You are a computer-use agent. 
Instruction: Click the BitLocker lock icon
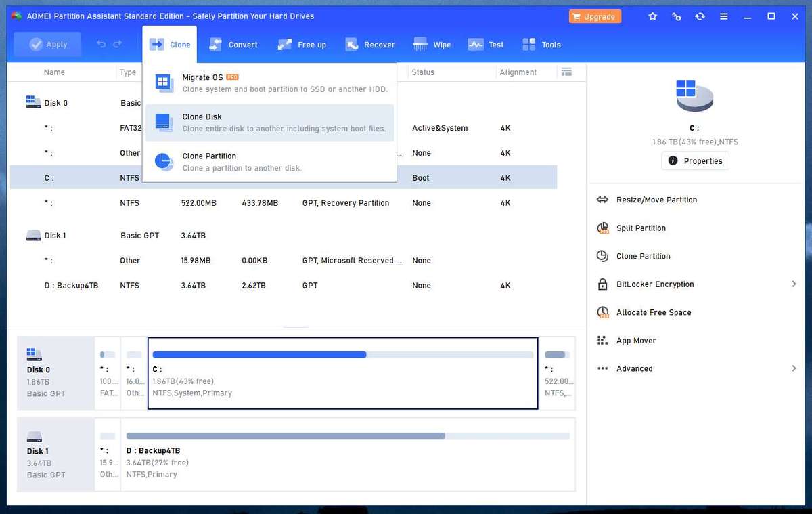[x=602, y=284]
